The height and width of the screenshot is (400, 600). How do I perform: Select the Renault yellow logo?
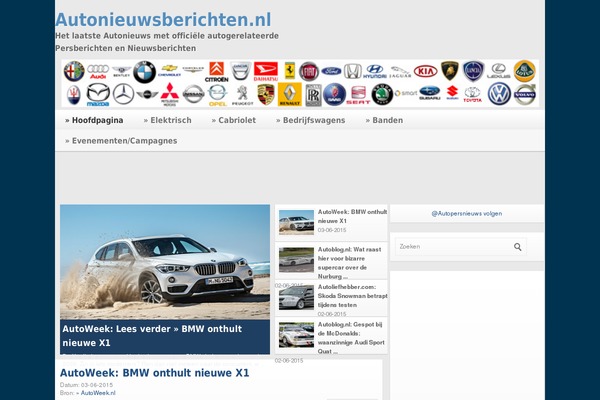pyautogui.click(x=290, y=95)
